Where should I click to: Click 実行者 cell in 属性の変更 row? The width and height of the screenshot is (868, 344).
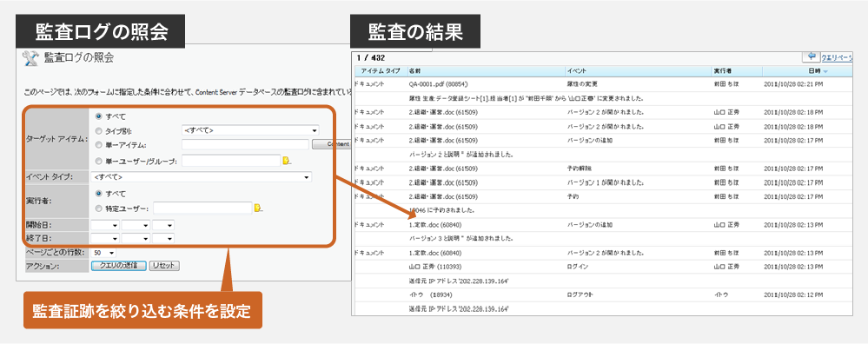click(x=726, y=84)
